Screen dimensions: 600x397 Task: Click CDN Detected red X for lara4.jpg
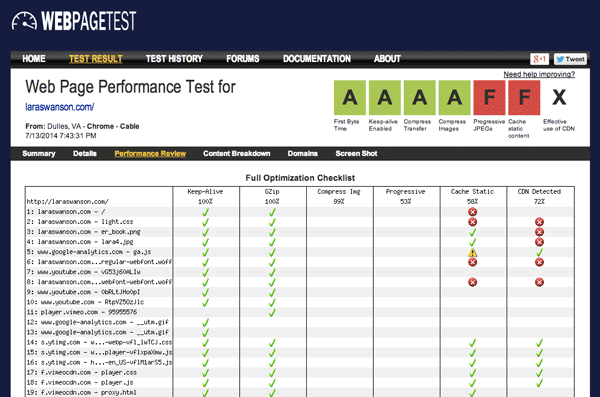pos(539,242)
